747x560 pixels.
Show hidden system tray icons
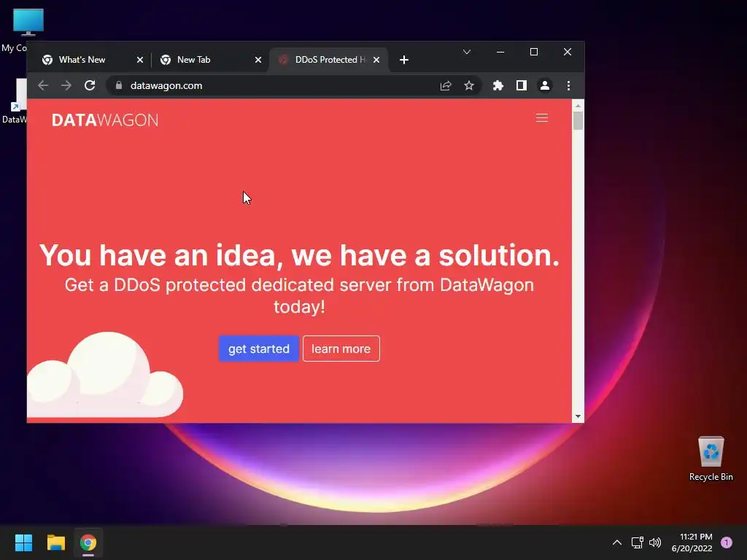[x=617, y=542]
